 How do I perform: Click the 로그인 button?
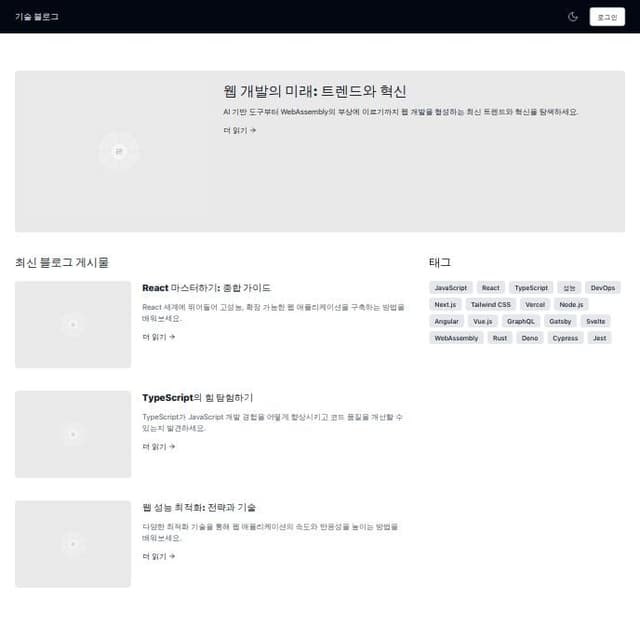coord(607,17)
